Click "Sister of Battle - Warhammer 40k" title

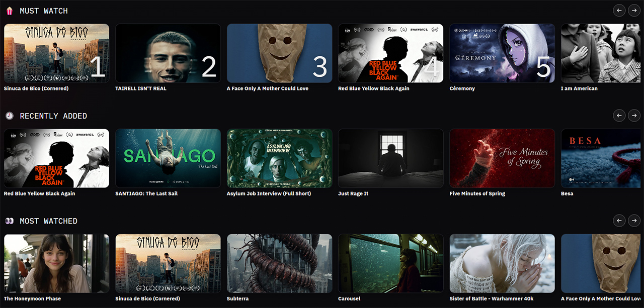point(493,298)
